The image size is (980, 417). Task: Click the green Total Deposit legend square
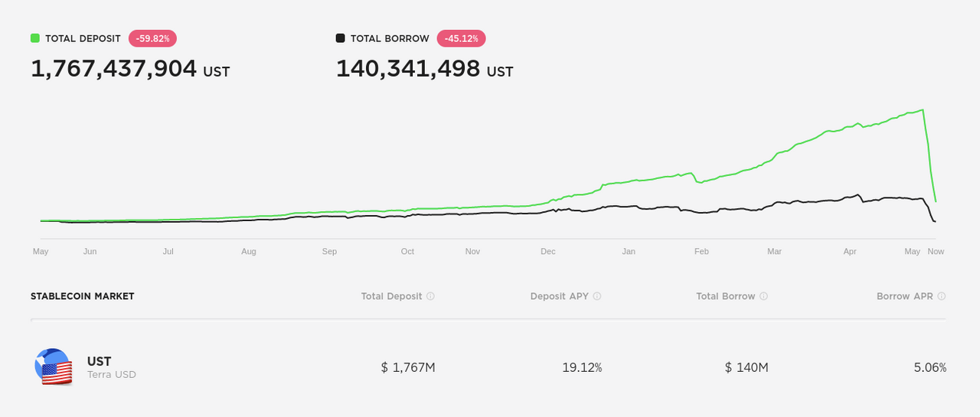pyautogui.click(x=35, y=38)
